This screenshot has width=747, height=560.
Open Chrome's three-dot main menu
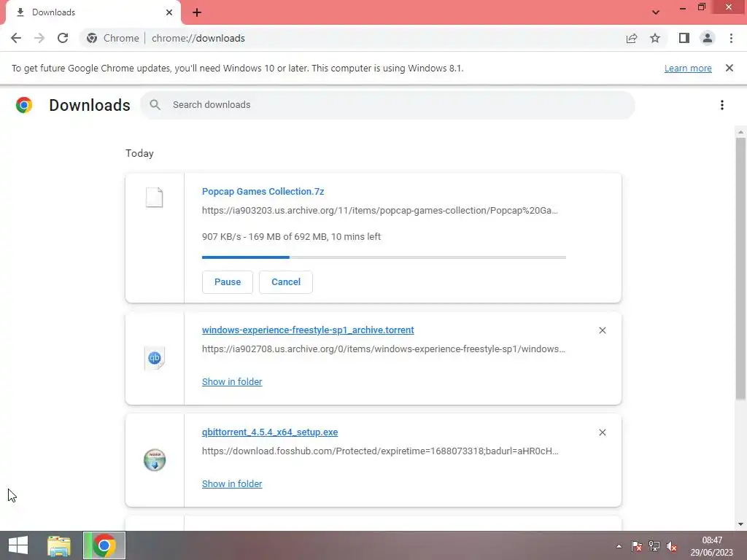pos(731,38)
